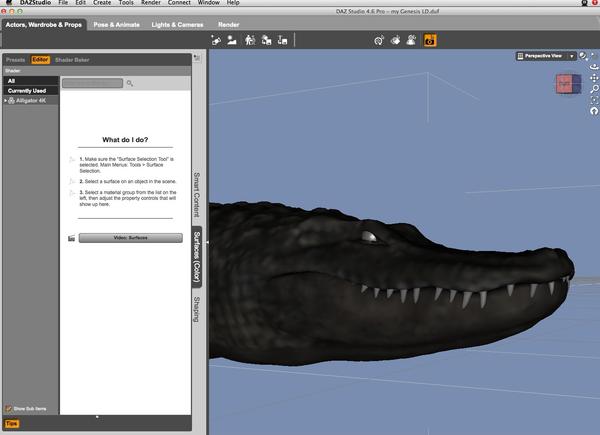The height and width of the screenshot is (435, 600).
Task: Open the Shaping side tab
Action: 196,310
